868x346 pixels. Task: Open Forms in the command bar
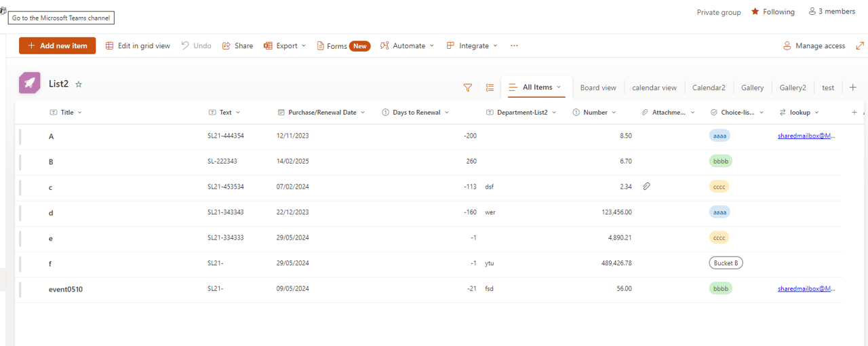[x=344, y=45]
